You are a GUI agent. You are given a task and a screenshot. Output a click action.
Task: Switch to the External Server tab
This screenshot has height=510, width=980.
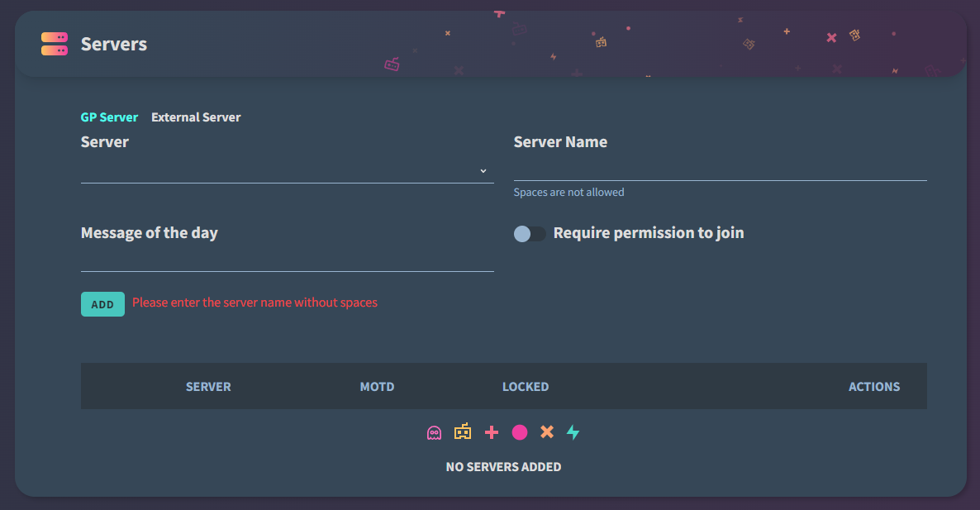[x=196, y=117]
